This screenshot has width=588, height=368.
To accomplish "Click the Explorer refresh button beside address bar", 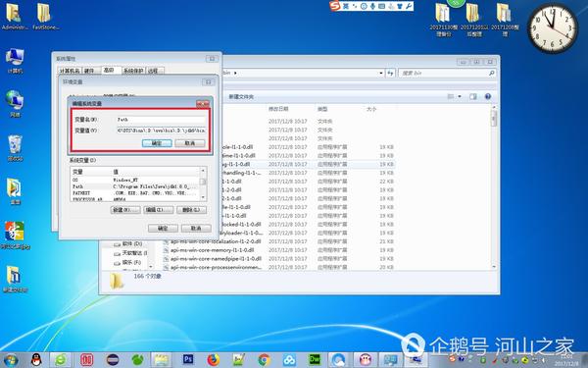I will (390, 73).
